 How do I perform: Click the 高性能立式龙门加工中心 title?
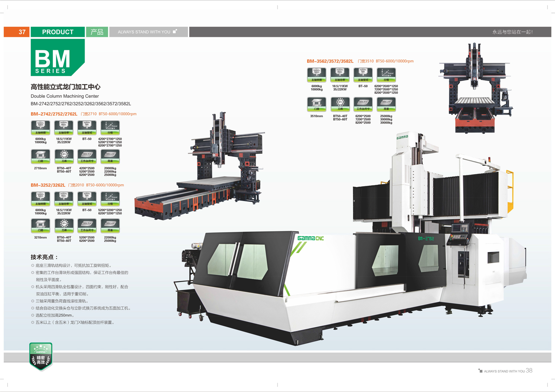coord(66,87)
